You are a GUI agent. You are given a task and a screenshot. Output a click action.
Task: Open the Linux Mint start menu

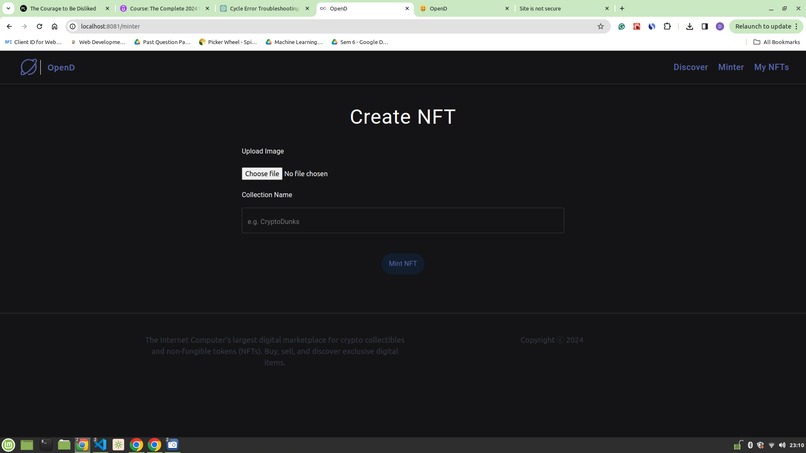(x=8, y=445)
